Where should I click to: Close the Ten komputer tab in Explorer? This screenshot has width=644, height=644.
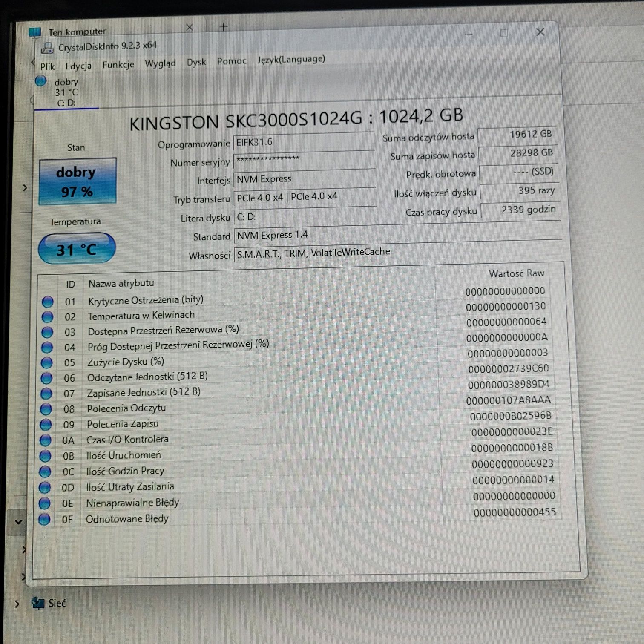point(190,27)
